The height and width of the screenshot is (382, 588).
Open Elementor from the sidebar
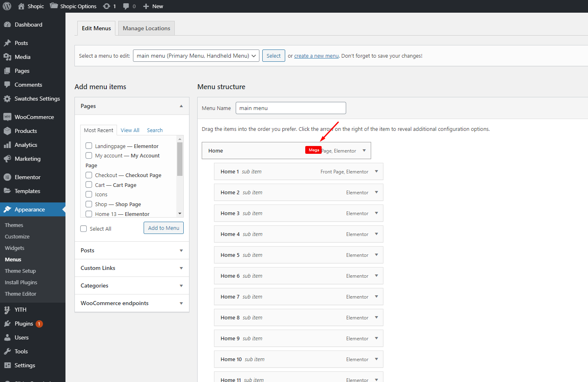tap(27, 177)
